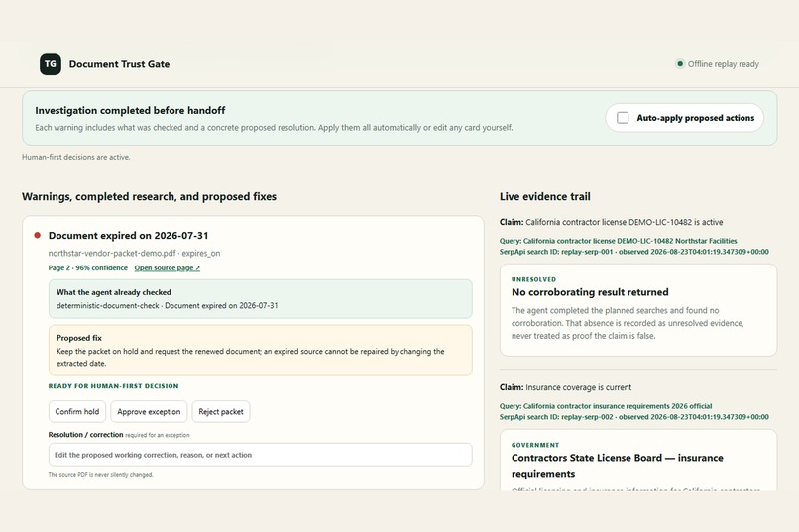Screen dimensions: 799x532
Task: Click the insurance requirements 2026 official query
Action: click(x=606, y=406)
